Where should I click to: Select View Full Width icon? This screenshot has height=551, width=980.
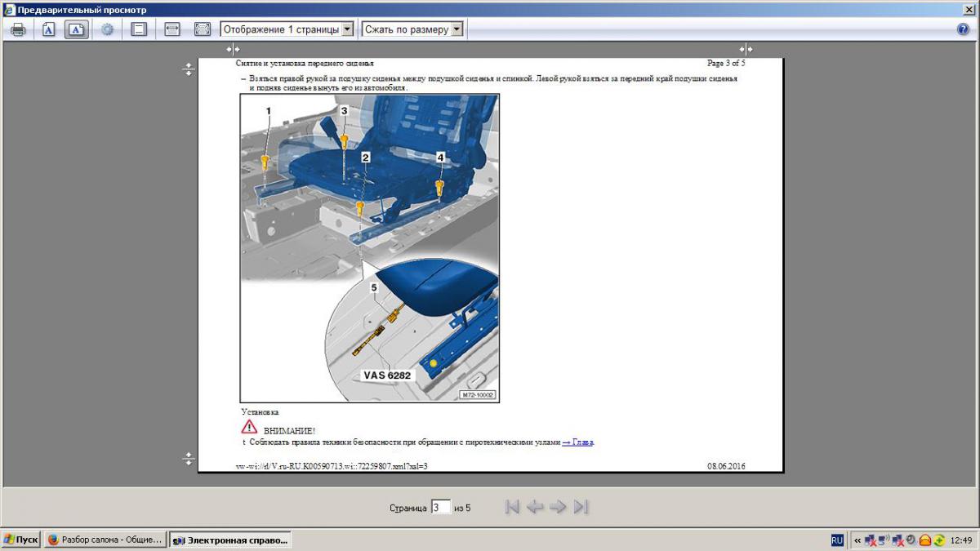click(172, 29)
